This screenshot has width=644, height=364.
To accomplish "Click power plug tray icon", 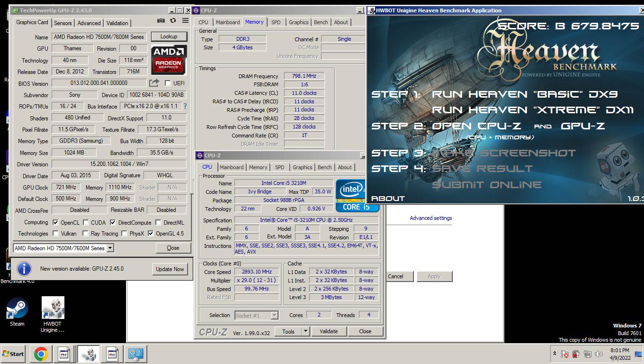I will pos(576,354).
